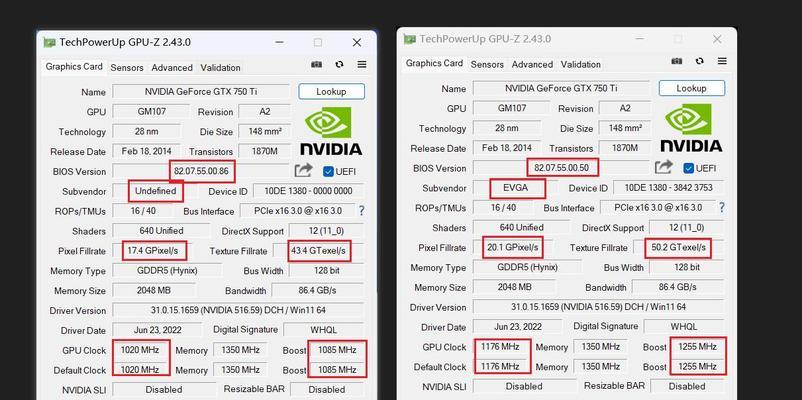Click BIOS export share icon in right window
Image resolution: width=802 pixels, height=400 pixels.
pos(664,167)
